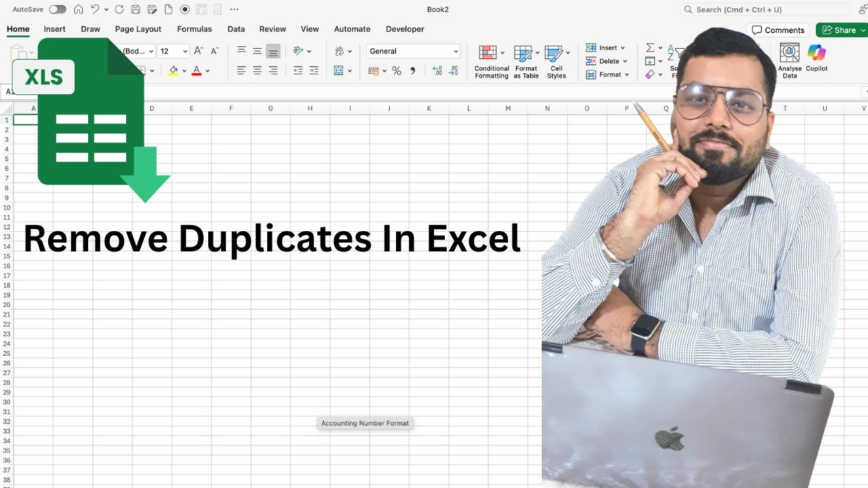The width and height of the screenshot is (868, 488).
Task: Click the AutoSum sigma icon
Action: (650, 48)
